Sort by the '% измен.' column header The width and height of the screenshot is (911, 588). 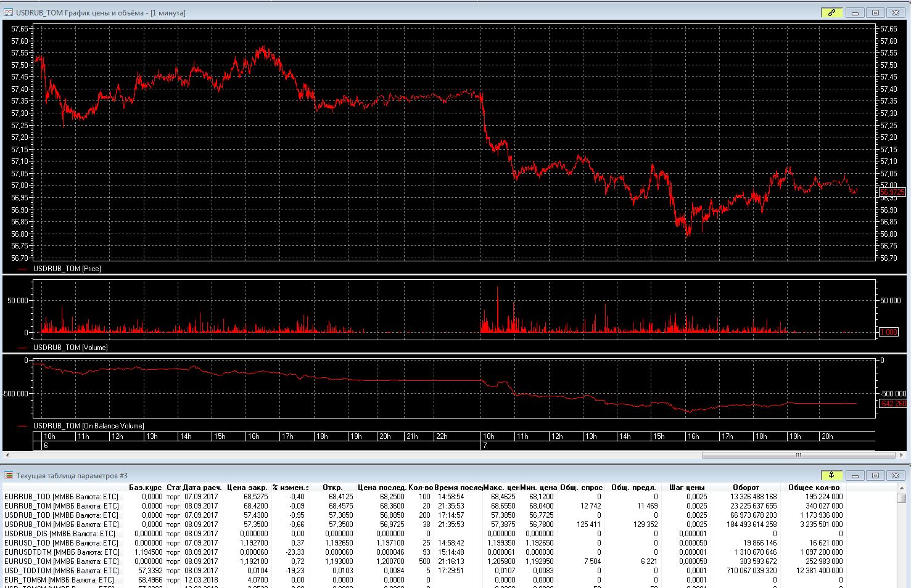click(x=290, y=488)
